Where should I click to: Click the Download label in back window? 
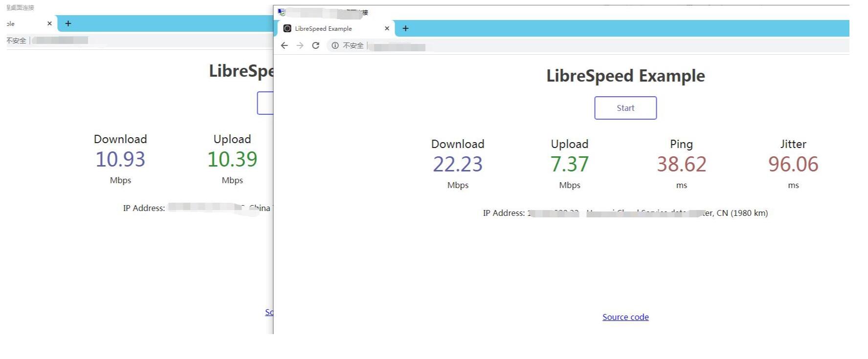(x=120, y=139)
